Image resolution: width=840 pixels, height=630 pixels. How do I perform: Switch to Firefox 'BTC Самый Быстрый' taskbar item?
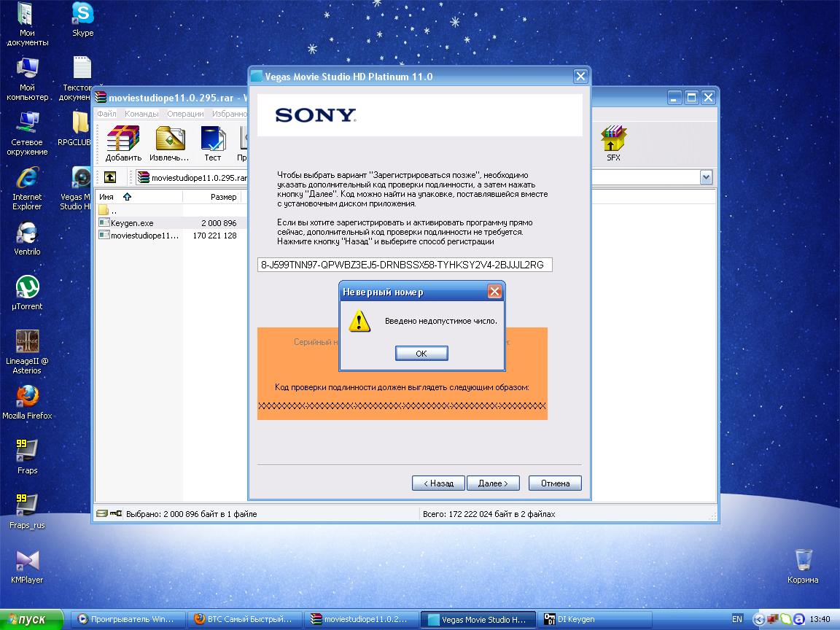244,619
